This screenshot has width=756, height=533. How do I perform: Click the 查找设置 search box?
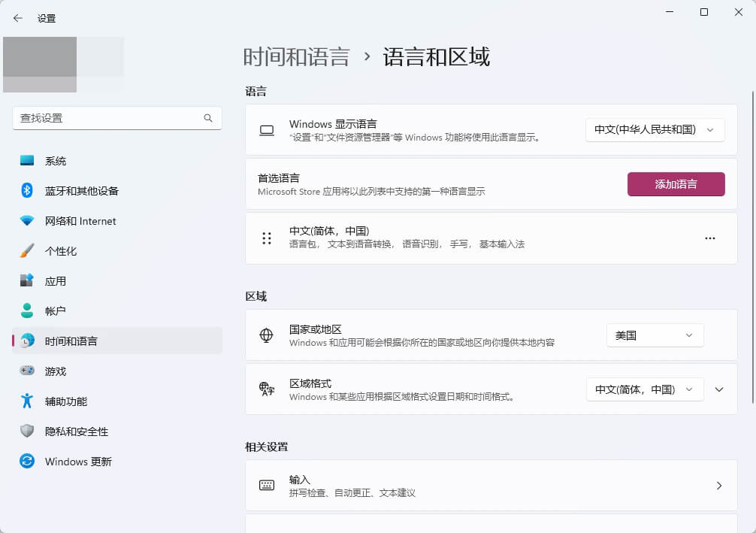[116, 118]
